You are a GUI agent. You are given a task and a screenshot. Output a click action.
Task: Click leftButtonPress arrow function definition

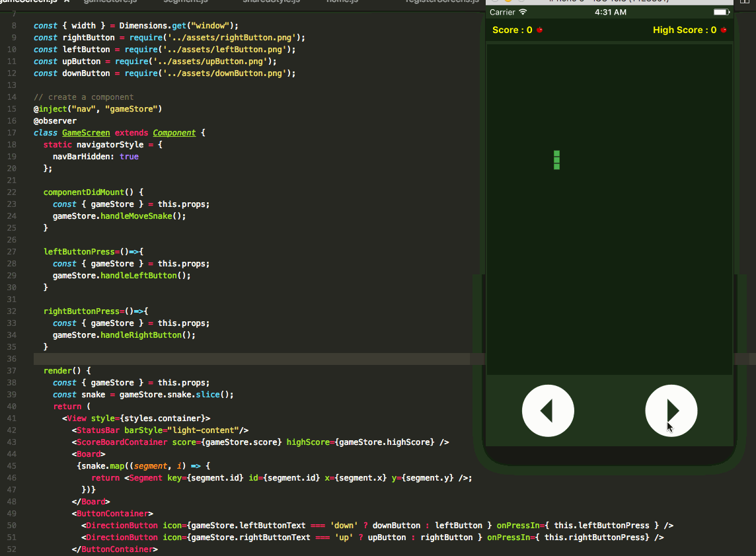(94, 252)
